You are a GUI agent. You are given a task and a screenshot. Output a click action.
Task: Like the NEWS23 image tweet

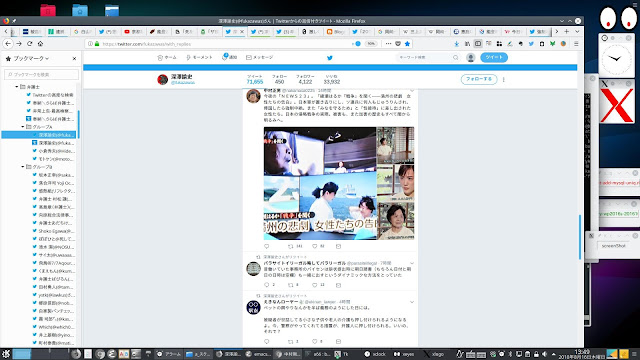pos(315,246)
